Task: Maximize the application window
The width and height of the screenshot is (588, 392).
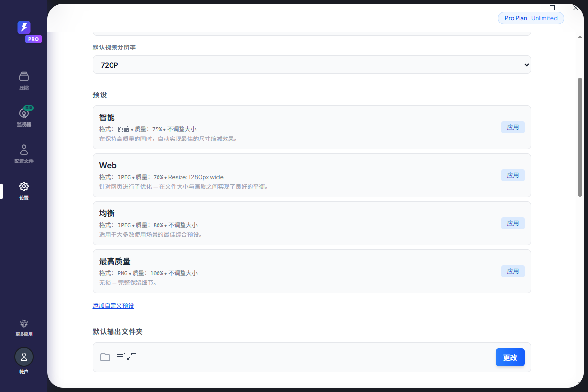Action: [x=552, y=7]
